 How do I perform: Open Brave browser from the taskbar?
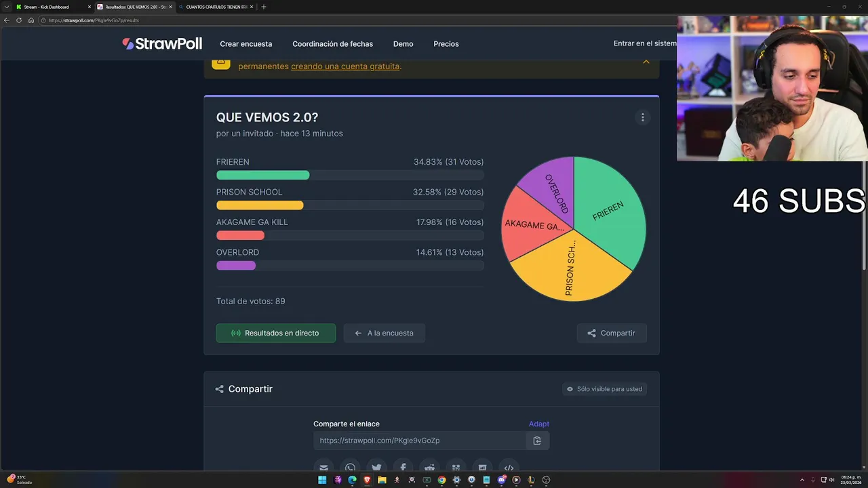click(x=367, y=480)
